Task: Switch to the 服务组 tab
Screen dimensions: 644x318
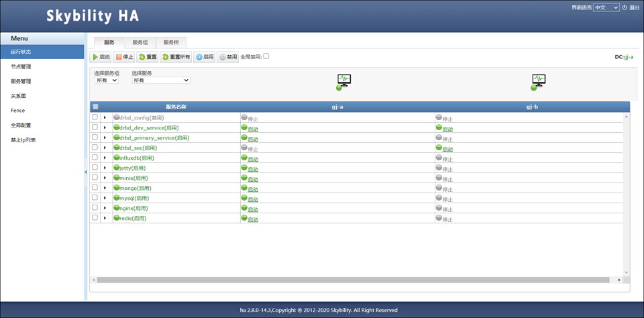Action: pyautogui.click(x=140, y=42)
